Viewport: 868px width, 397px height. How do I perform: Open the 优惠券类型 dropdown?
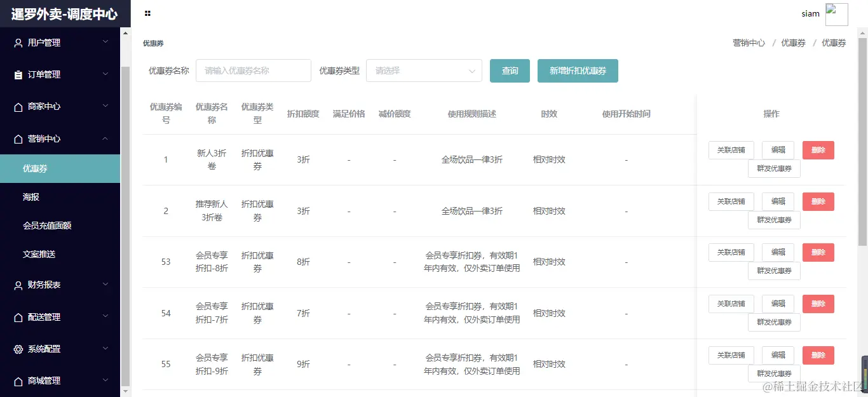pos(424,71)
